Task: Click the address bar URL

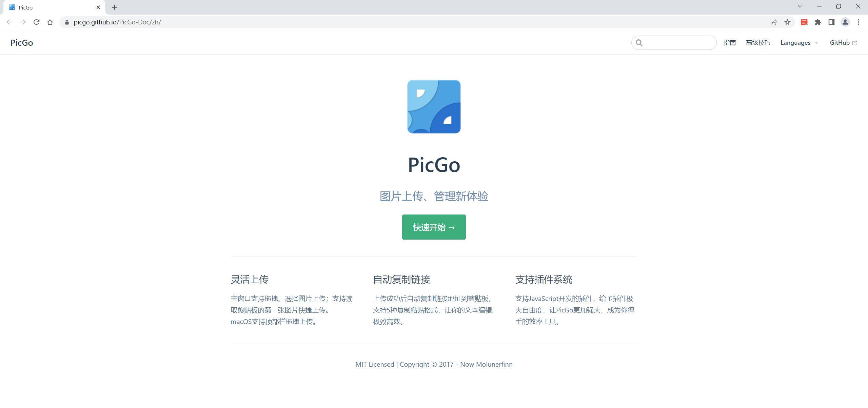Action: click(117, 22)
